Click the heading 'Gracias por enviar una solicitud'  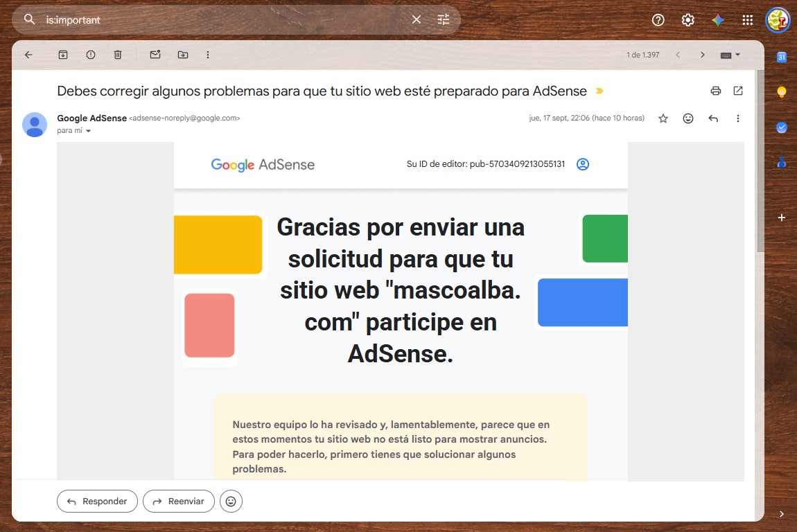tap(401, 290)
